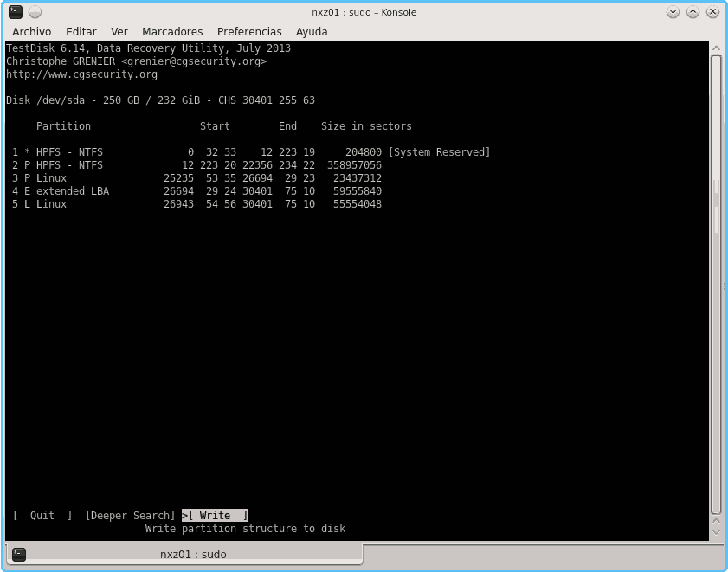Open the Archivo menu

point(31,31)
